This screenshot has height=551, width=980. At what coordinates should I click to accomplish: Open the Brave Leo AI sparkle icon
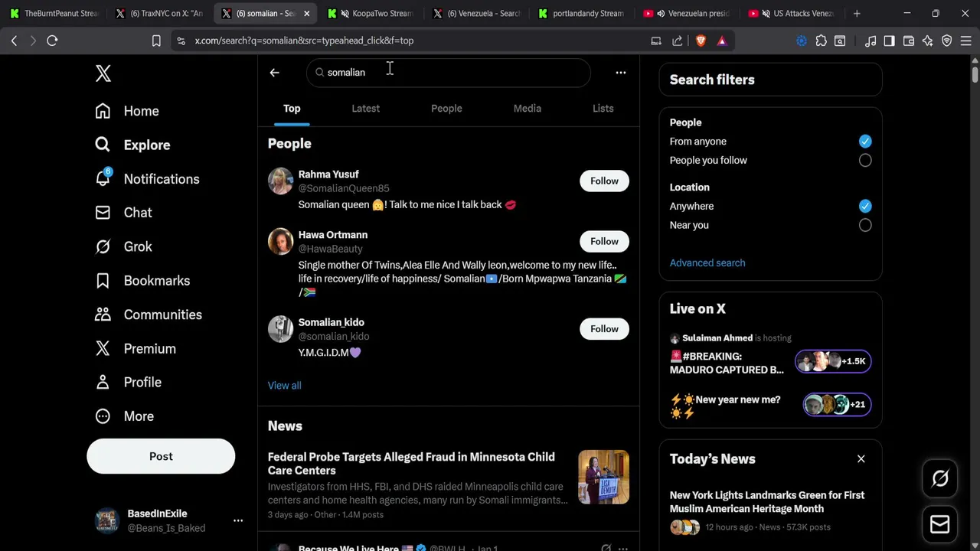coord(928,41)
